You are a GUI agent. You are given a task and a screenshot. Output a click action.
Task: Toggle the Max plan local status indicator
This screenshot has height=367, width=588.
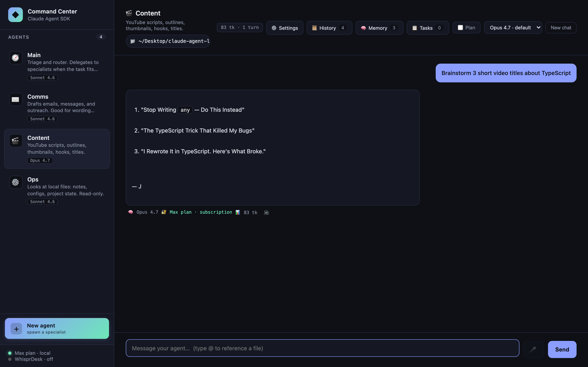pos(10,353)
